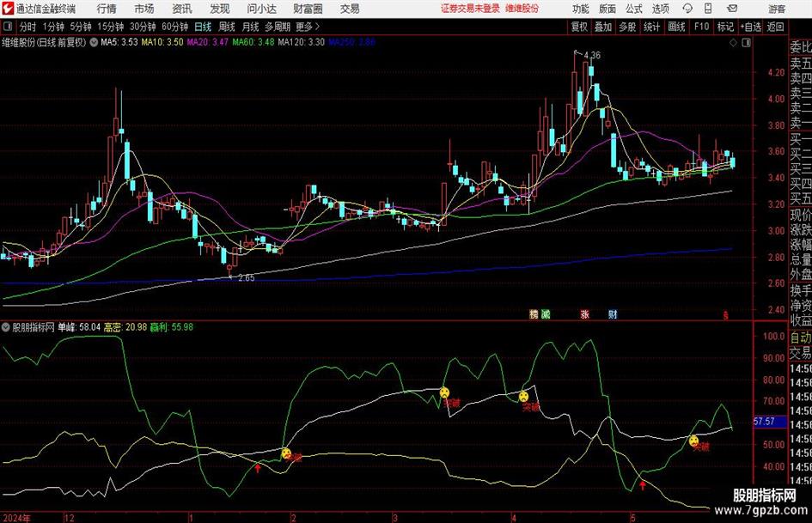Click the 画线 drawing toolbar button
The height and width of the screenshot is (523, 812).
pos(676,27)
